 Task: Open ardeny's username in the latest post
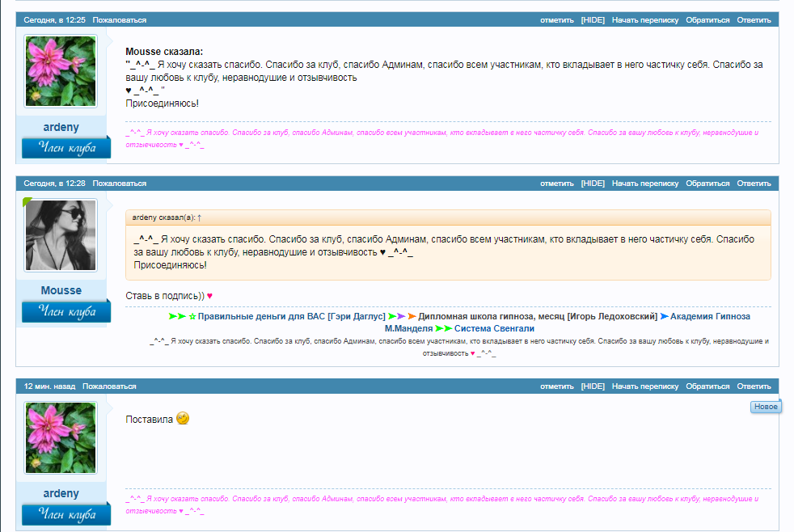pos(61,493)
